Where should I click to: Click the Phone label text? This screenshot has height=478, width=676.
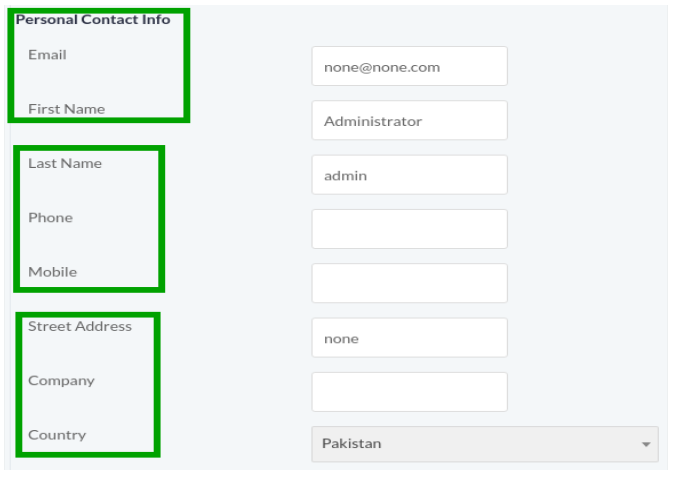[50, 217]
